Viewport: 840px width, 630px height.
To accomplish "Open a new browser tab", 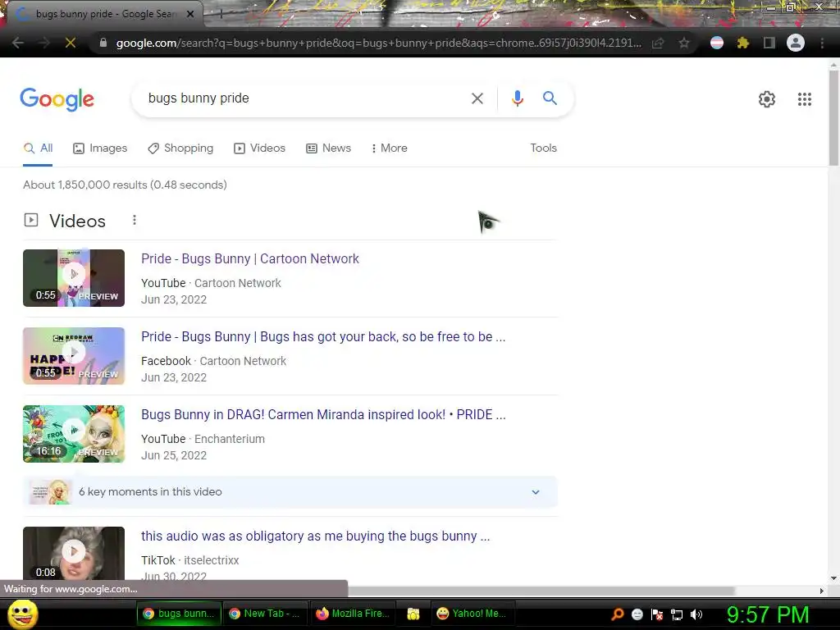I will pyautogui.click(x=220, y=15).
